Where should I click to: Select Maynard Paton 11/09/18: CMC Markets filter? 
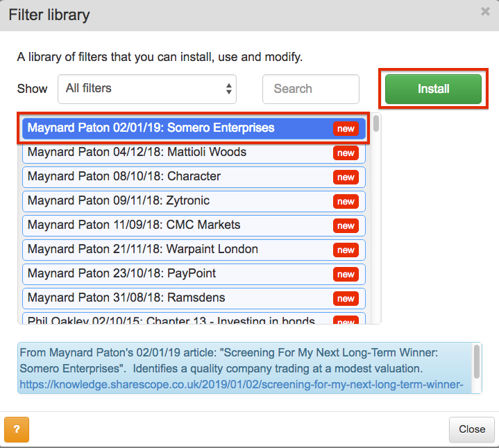[194, 225]
